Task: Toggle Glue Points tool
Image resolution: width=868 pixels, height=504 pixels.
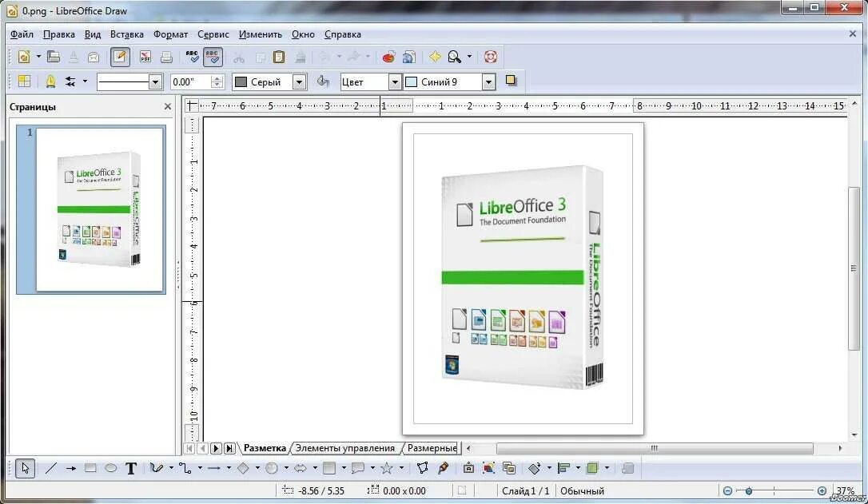Action: (443, 469)
